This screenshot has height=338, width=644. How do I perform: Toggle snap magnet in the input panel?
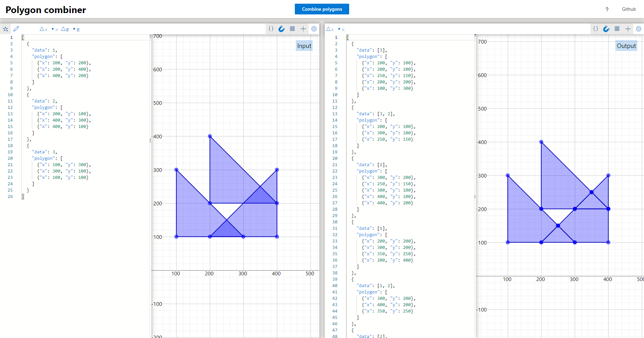[x=282, y=29]
